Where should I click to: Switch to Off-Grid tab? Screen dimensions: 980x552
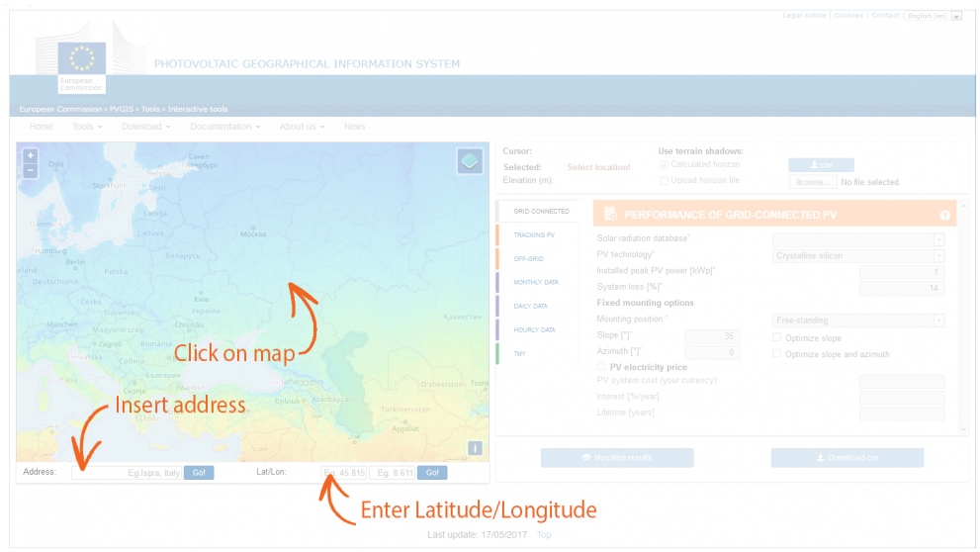[528, 259]
